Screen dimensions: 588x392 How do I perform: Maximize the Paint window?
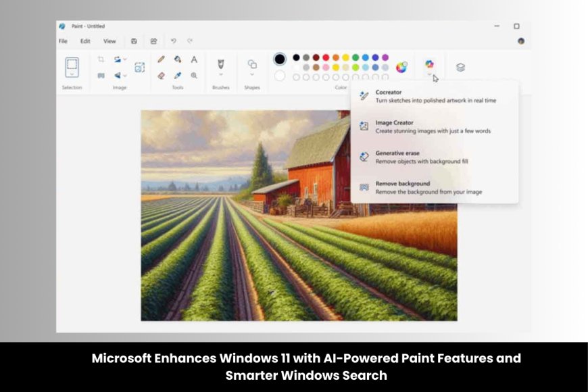516,26
